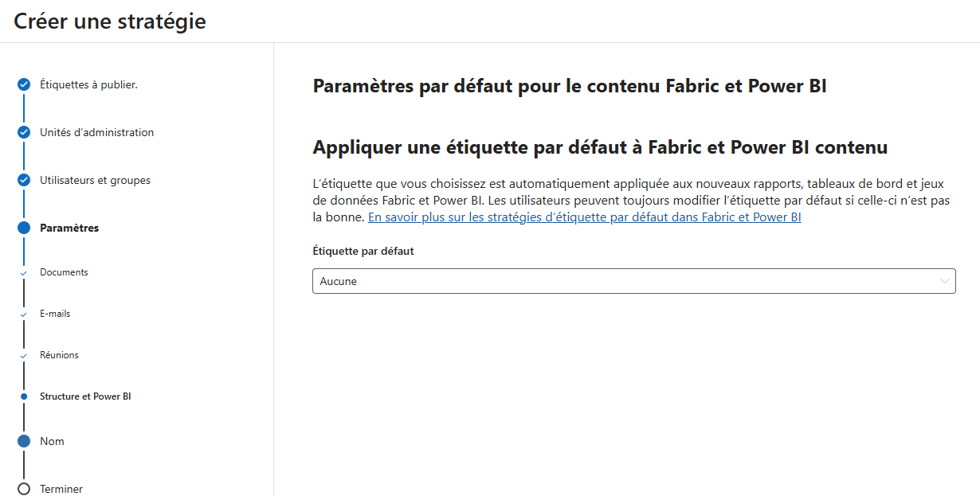The image size is (980, 496).
Task: Navigate to the Réunions step
Action: pyautogui.click(x=59, y=354)
